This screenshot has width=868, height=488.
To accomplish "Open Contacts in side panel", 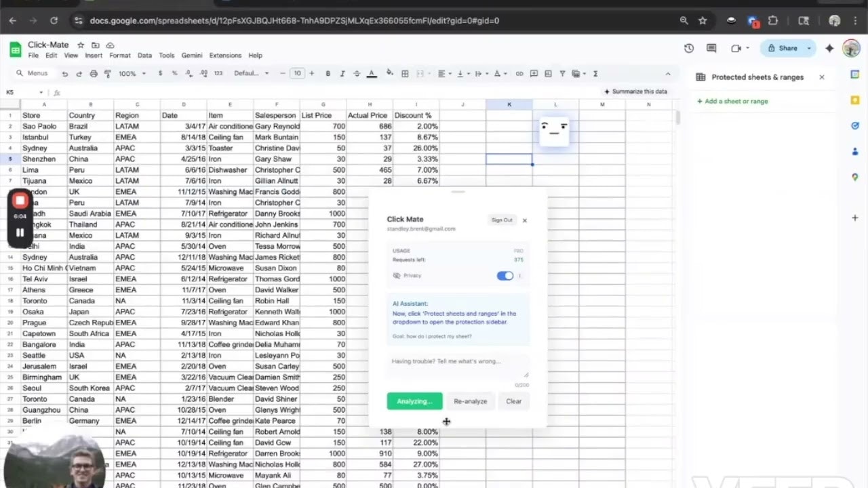I will (x=855, y=152).
